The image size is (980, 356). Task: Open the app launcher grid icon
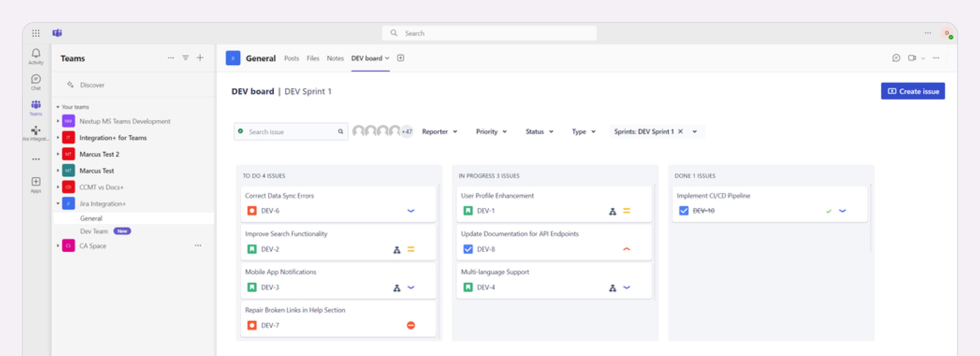36,33
